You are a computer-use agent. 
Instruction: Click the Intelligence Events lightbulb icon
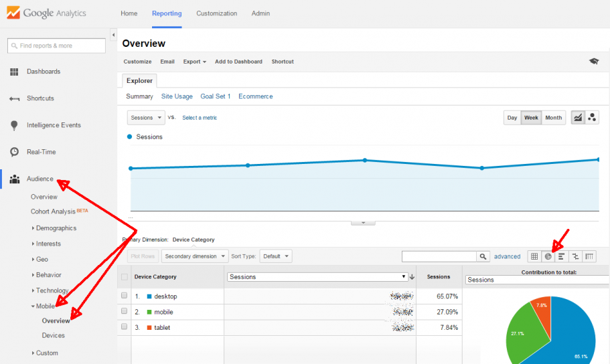tap(14, 125)
